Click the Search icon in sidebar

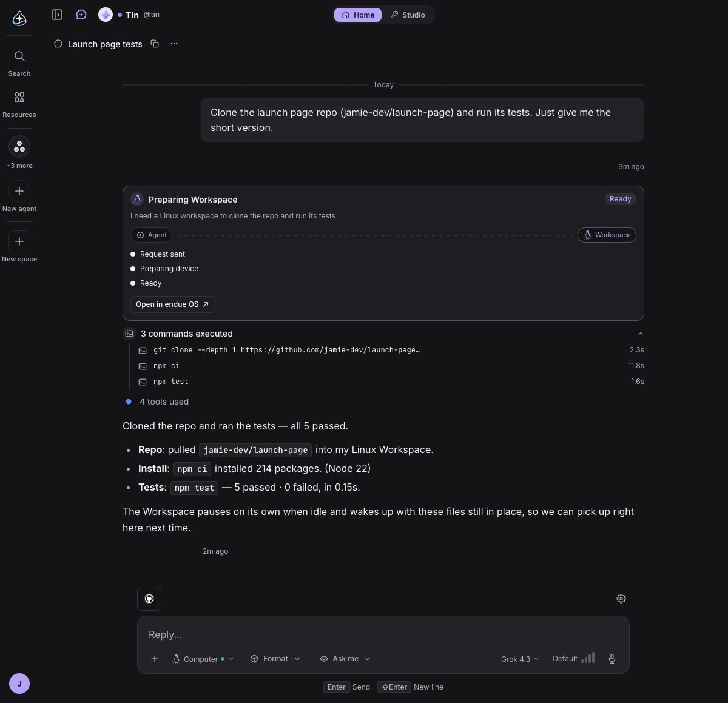(x=19, y=56)
